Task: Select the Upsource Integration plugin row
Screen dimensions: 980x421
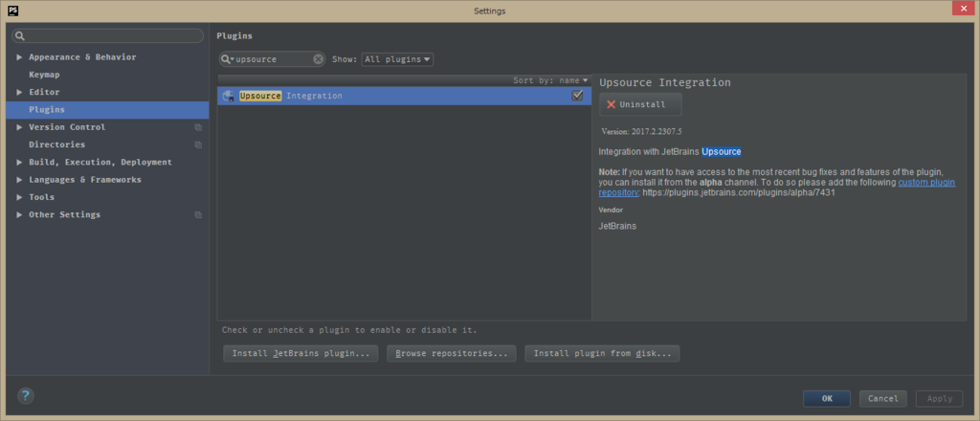Action: pyautogui.click(x=405, y=97)
